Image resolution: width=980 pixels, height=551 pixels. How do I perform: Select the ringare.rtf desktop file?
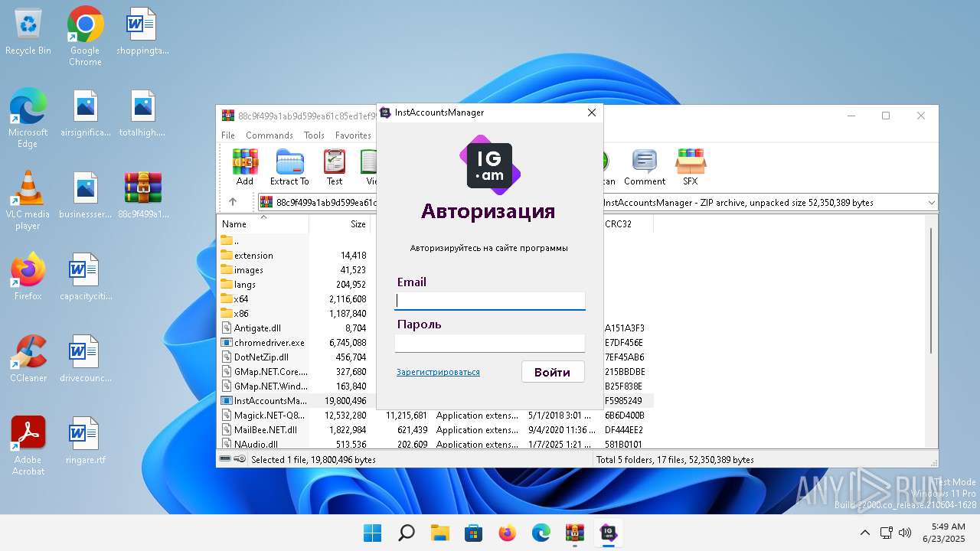[x=85, y=441]
